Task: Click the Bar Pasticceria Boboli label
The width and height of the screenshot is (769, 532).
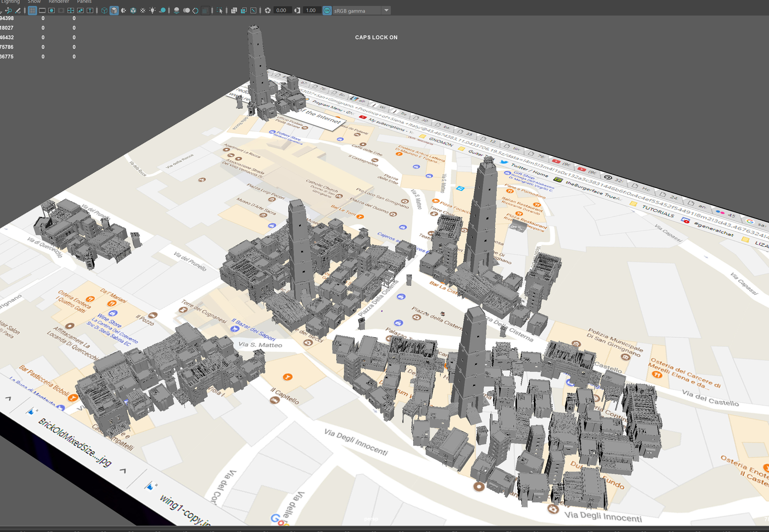Action: pos(44,381)
